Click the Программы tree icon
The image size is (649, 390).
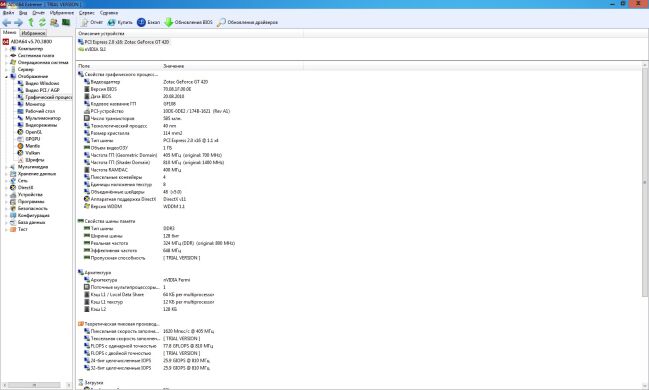click(13, 202)
